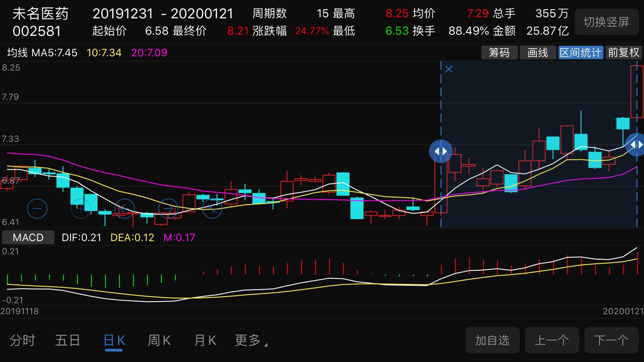This screenshot has width=644, height=362.
Task: Activate the 画线 drawing tool
Action: (x=538, y=52)
